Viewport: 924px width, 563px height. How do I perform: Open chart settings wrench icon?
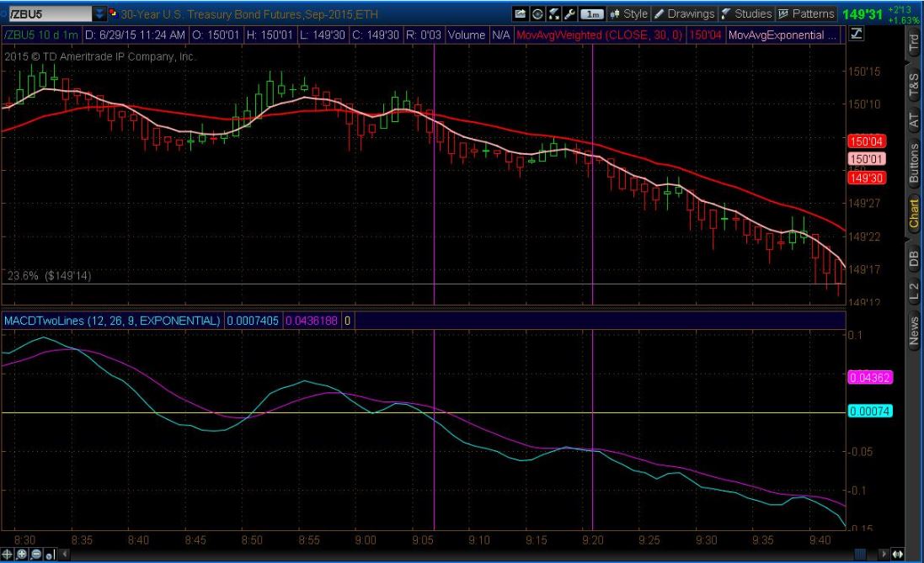point(570,13)
